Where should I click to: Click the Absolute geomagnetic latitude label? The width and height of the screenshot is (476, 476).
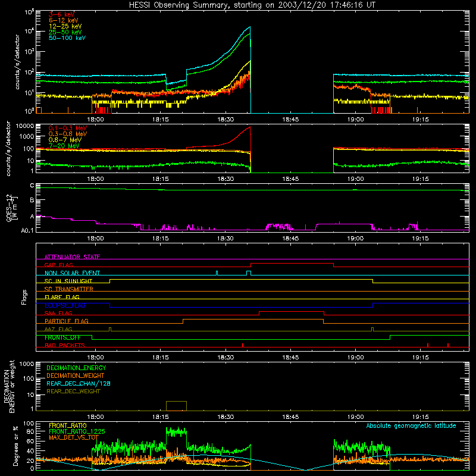click(x=411, y=425)
